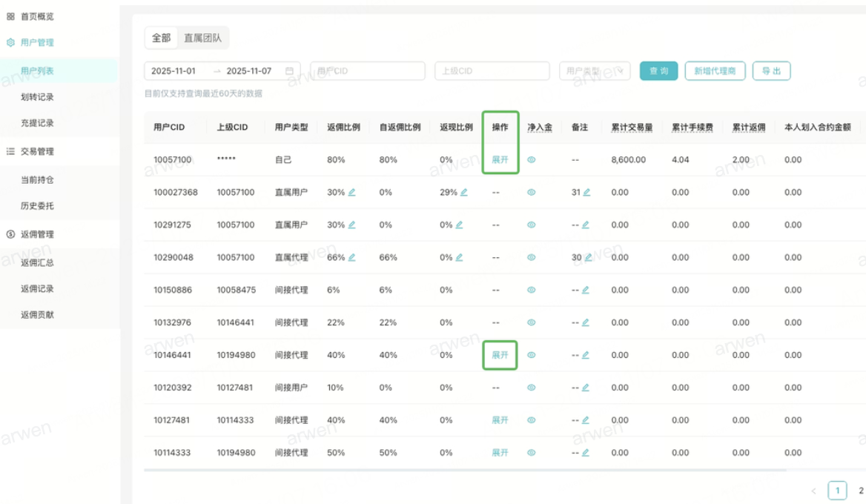Edit cashback ratio for user 100027368
The width and height of the screenshot is (866, 504).
[463, 193]
